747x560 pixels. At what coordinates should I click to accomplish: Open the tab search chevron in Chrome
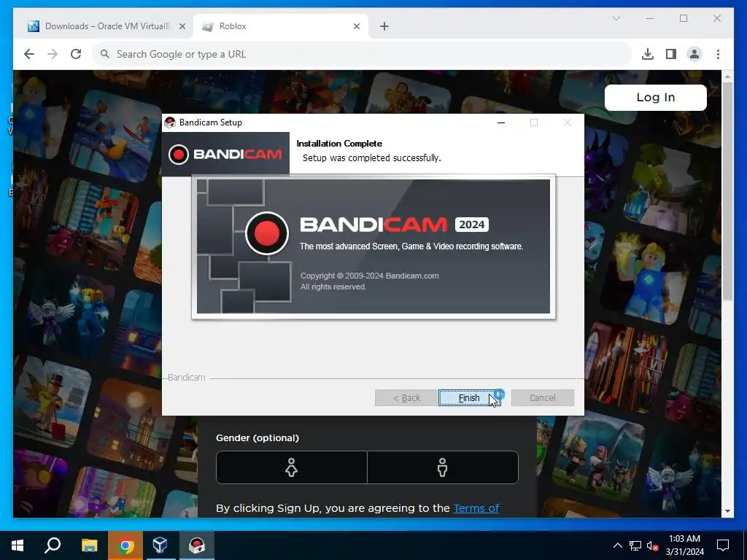pos(616,18)
